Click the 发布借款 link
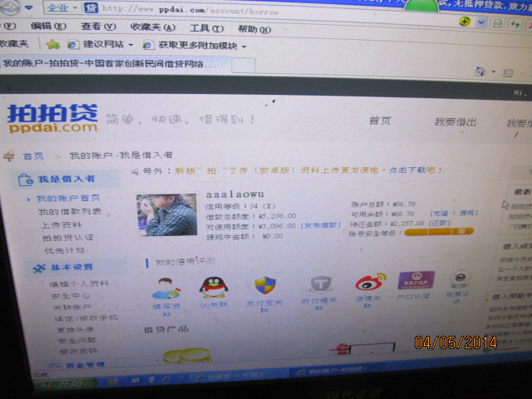The height and width of the screenshot is (399, 532). click(x=320, y=225)
